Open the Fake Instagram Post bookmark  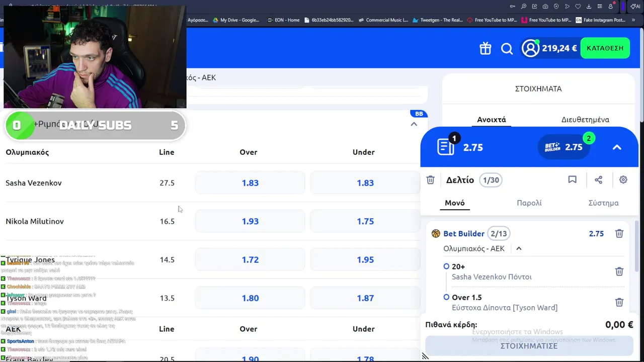[x=600, y=20]
